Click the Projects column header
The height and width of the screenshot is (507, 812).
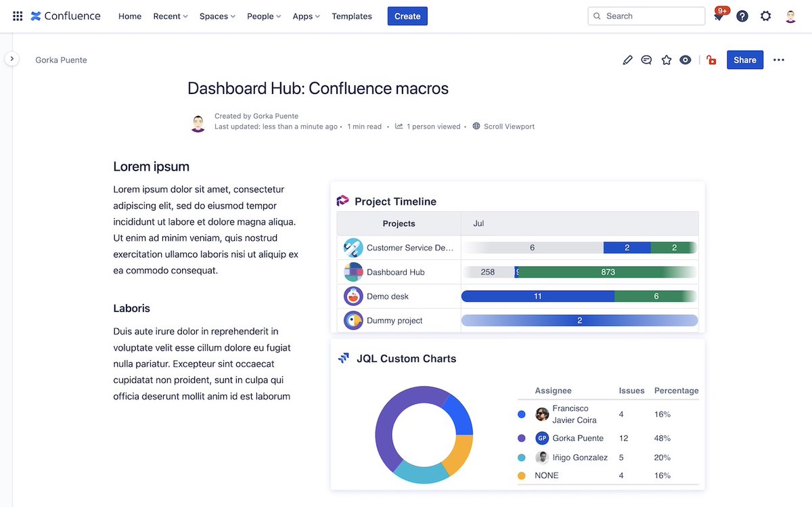399,223
